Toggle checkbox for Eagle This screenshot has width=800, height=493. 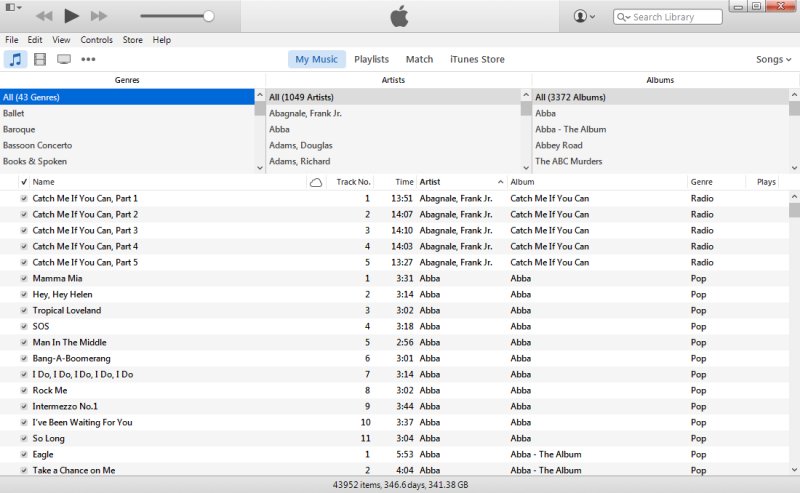(x=24, y=455)
